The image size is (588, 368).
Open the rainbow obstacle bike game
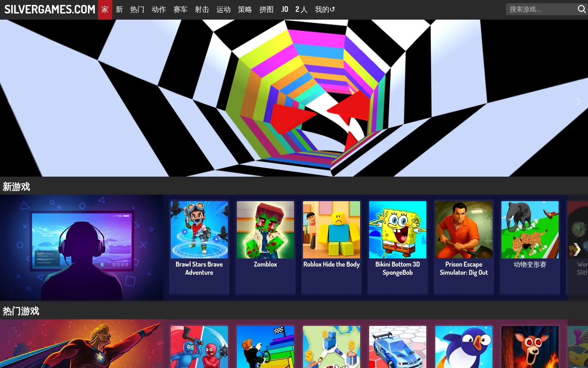(265, 347)
